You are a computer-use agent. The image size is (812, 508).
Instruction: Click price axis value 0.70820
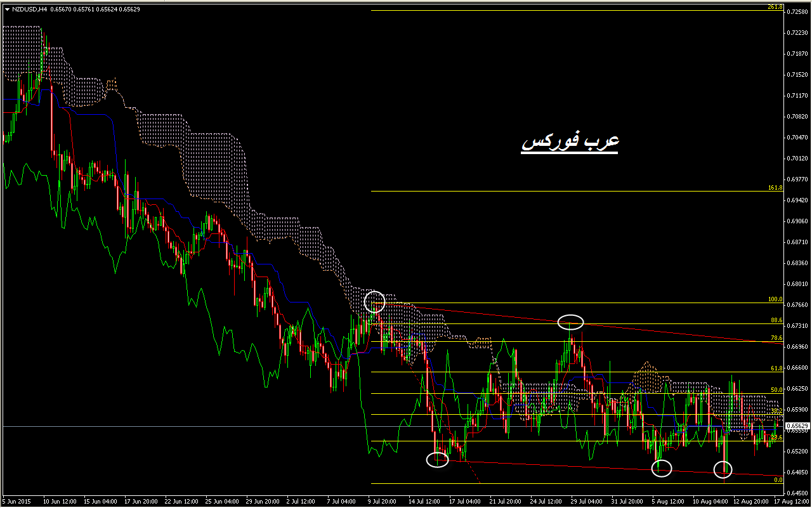tap(797, 117)
